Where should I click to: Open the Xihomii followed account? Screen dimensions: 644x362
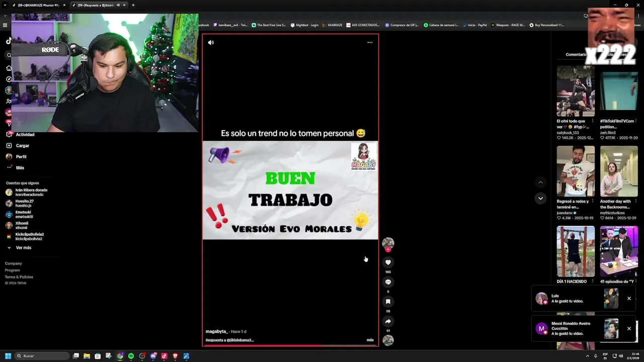tap(17, 225)
